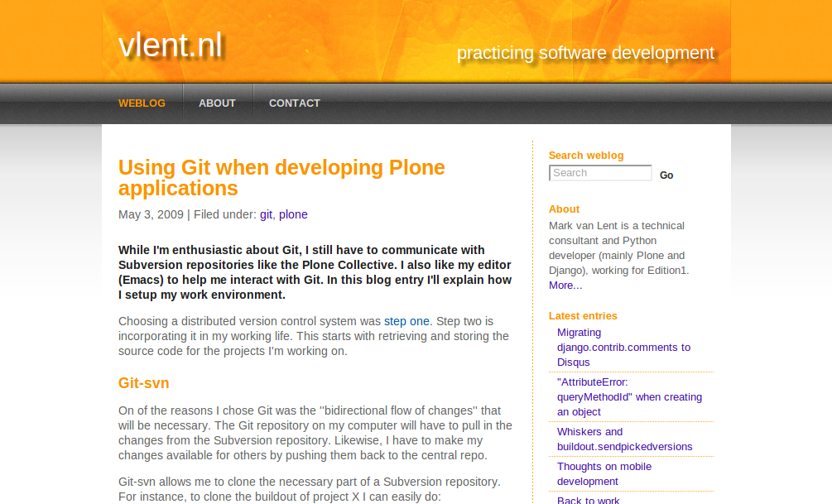Open the CONTACT navigation tab
832x504 pixels.
[x=295, y=103]
